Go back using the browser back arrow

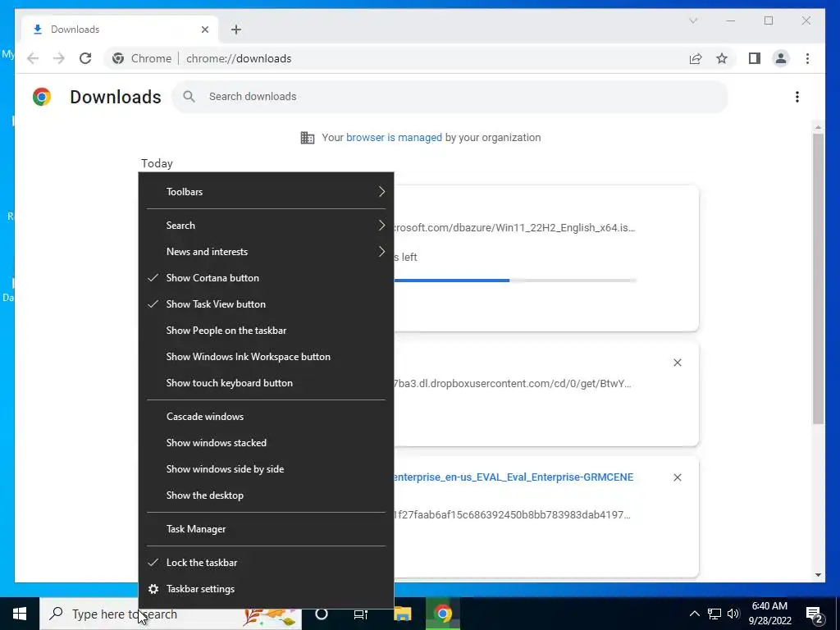click(33, 58)
